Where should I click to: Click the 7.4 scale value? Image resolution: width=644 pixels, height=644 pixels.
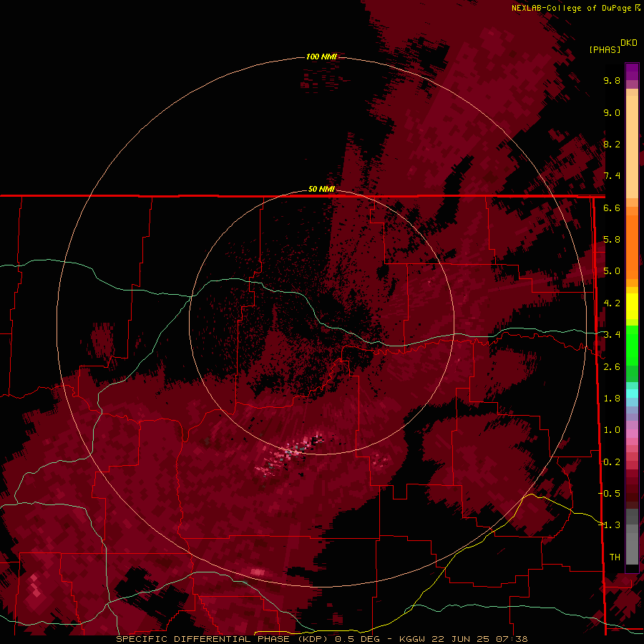point(612,176)
